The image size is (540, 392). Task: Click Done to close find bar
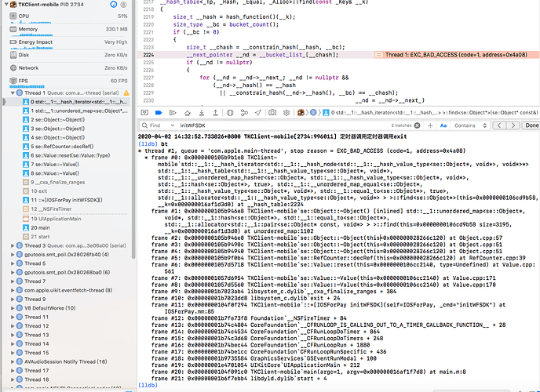[x=531, y=125]
